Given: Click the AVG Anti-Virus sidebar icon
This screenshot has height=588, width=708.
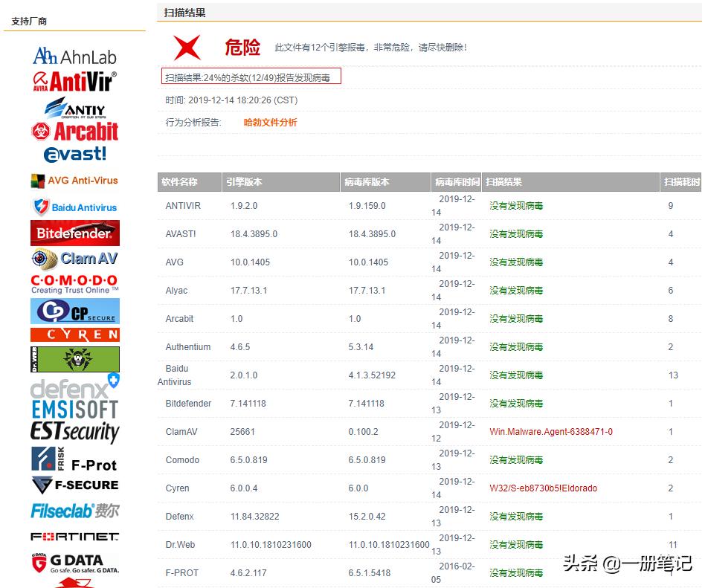Looking at the screenshot, I should (74, 180).
